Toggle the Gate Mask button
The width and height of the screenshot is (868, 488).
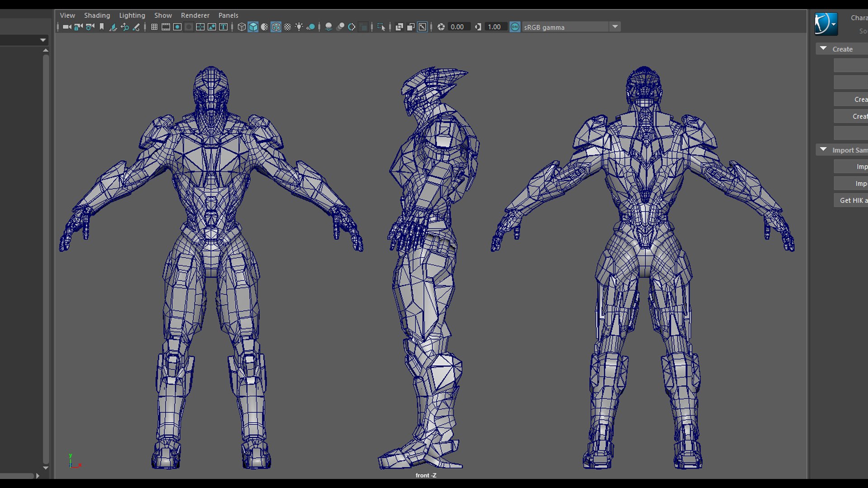(x=189, y=27)
